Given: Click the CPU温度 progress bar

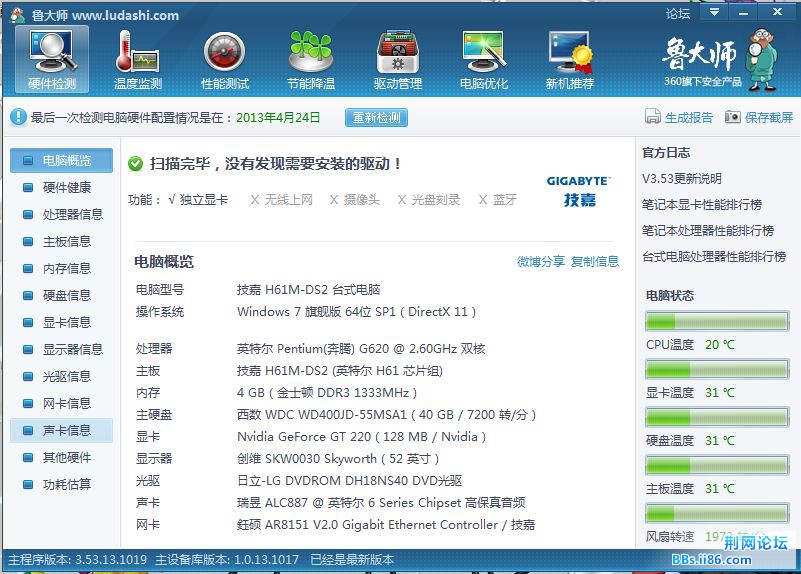Looking at the screenshot, I should coord(717,321).
